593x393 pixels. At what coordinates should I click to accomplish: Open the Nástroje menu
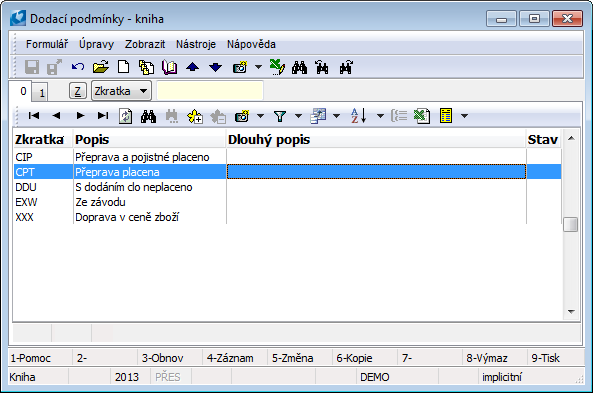click(x=196, y=44)
